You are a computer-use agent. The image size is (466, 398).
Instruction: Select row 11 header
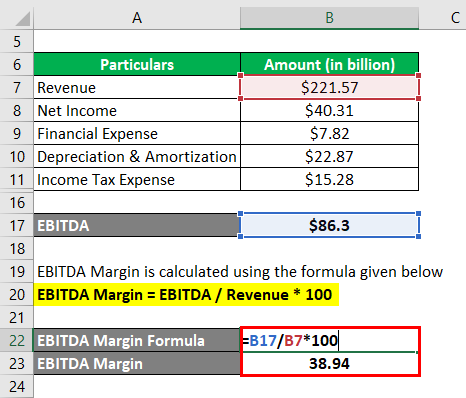point(17,179)
